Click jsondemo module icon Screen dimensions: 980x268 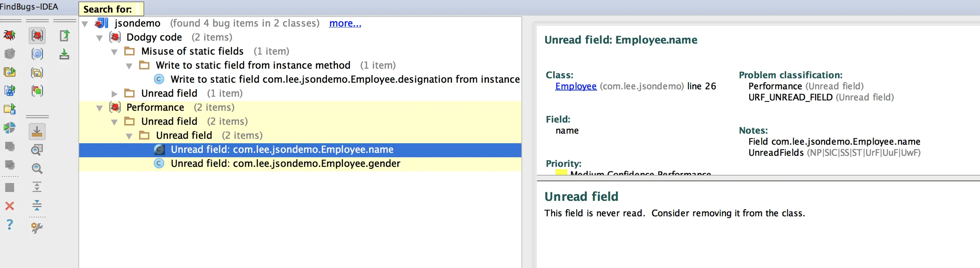[x=102, y=24]
